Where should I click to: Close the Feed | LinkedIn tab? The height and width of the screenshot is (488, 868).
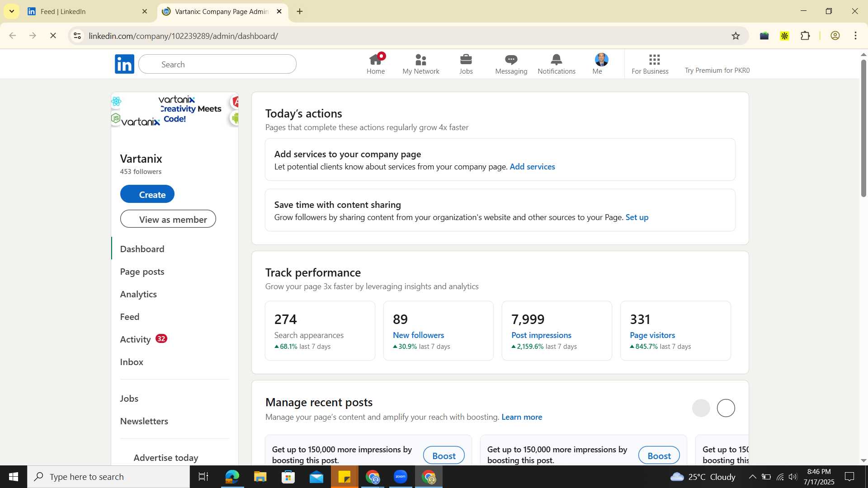(x=145, y=11)
